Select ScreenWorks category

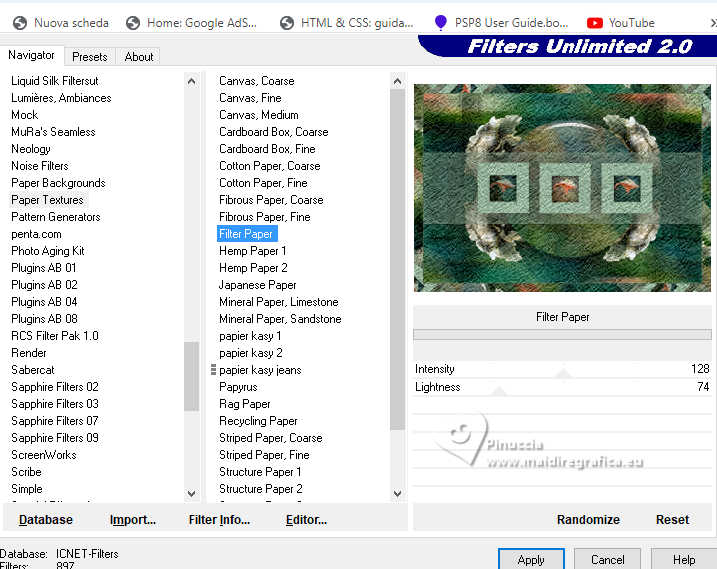(x=43, y=455)
